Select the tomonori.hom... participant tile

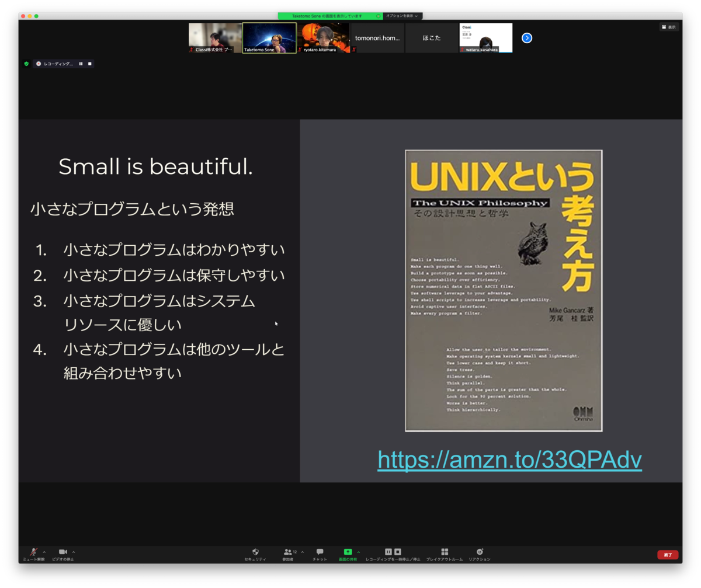point(377,38)
